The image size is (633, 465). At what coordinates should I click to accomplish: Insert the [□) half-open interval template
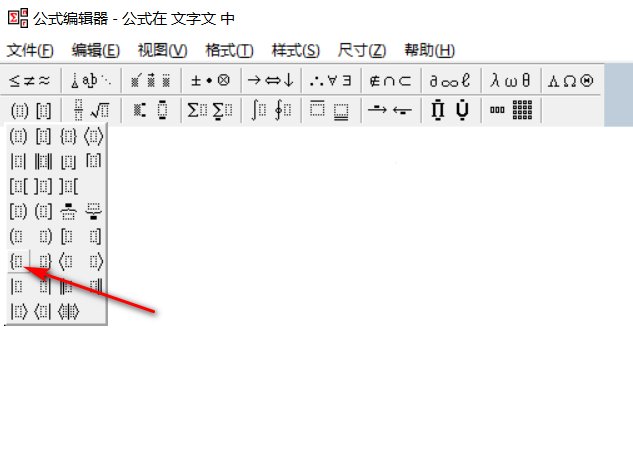(18, 212)
